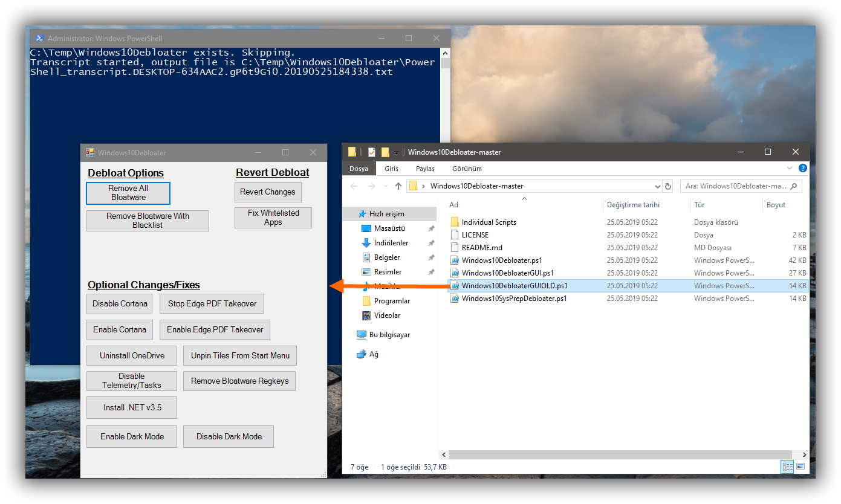Viewport: 841px width, 504px height.
Task: Select İndirilenler in navigation pane
Action: 389,243
